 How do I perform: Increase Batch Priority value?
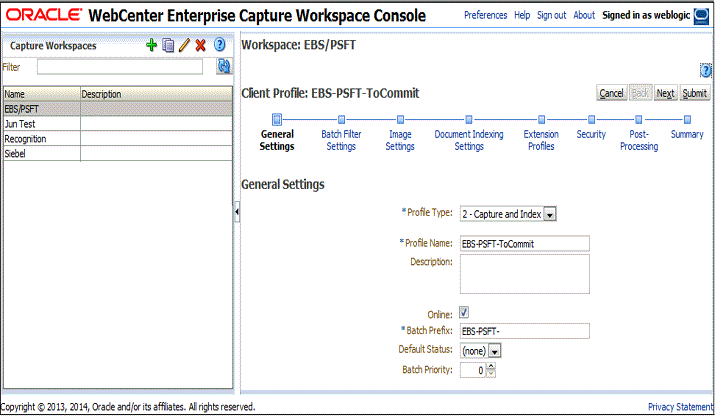click(491, 366)
